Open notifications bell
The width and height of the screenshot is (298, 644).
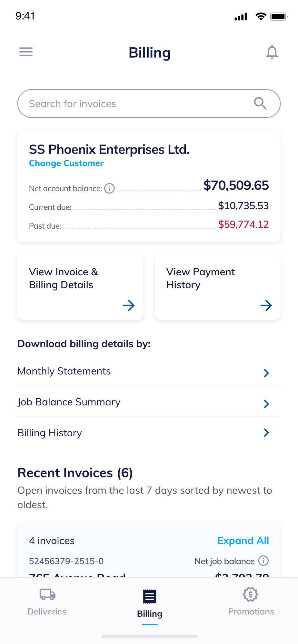tap(272, 52)
